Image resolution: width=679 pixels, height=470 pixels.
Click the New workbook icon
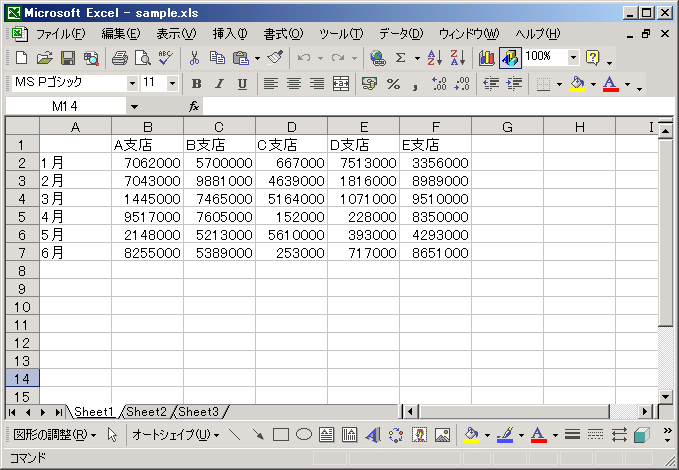coord(21,58)
